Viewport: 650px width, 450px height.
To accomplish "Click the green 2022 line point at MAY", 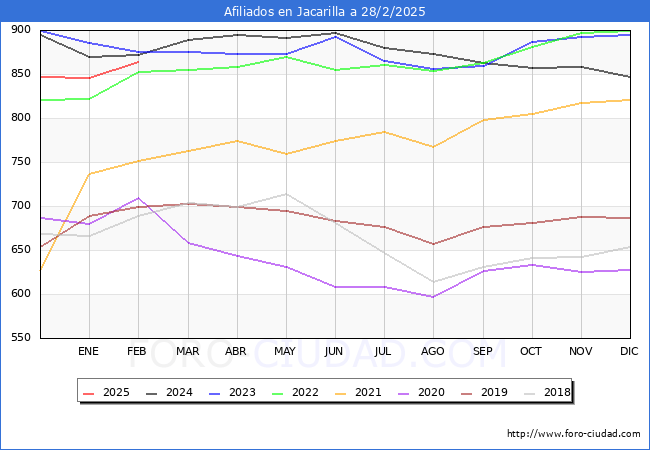I will click(x=286, y=57).
